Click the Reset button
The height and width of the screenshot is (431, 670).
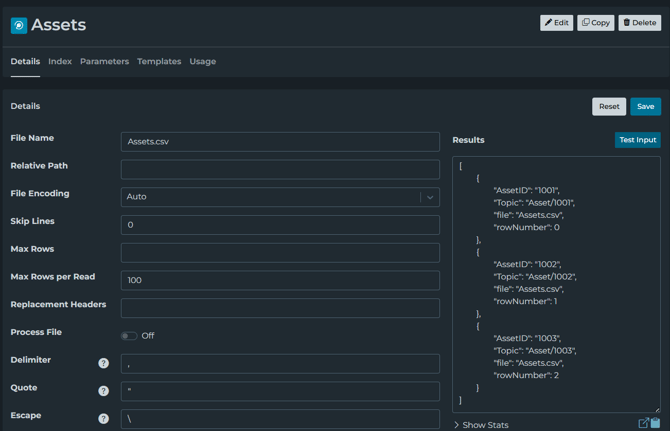tap(608, 106)
